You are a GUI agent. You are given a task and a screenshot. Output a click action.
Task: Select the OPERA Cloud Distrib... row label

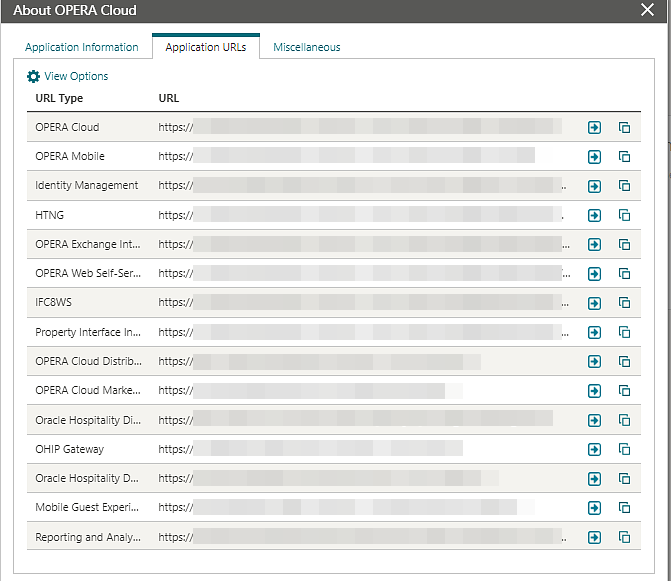pyautogui.click(x=89, y=361)
